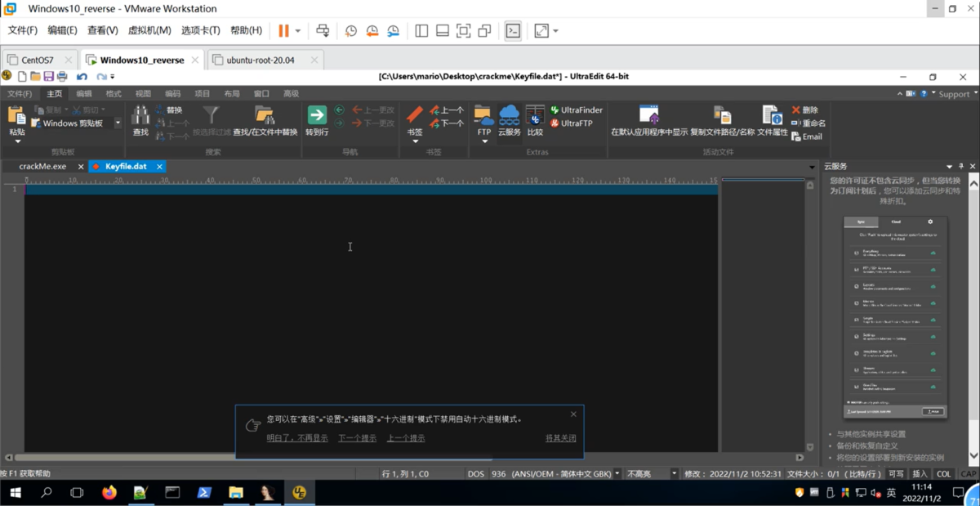Undo the last action in UltraEdit

(82, 76)
